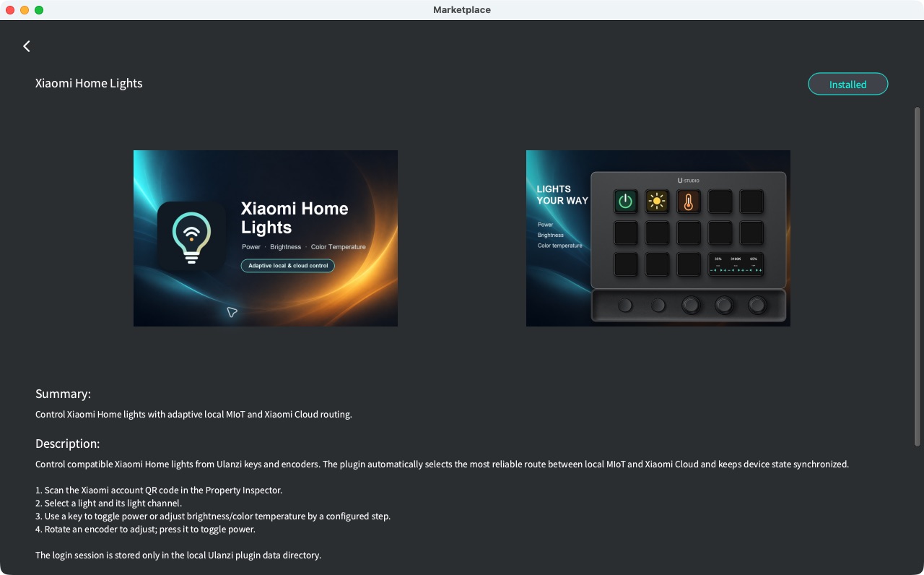Click the line 'Select a light and its light channel'

(x=109, y=503)
